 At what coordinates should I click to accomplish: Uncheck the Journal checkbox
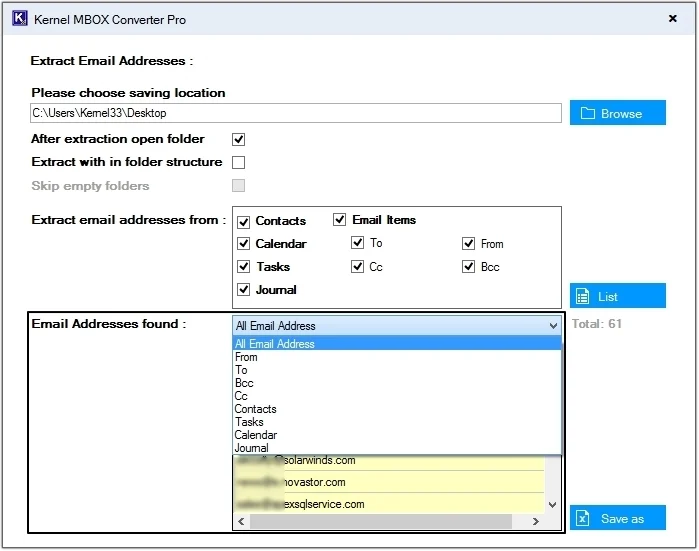click(x=243, y=290)
